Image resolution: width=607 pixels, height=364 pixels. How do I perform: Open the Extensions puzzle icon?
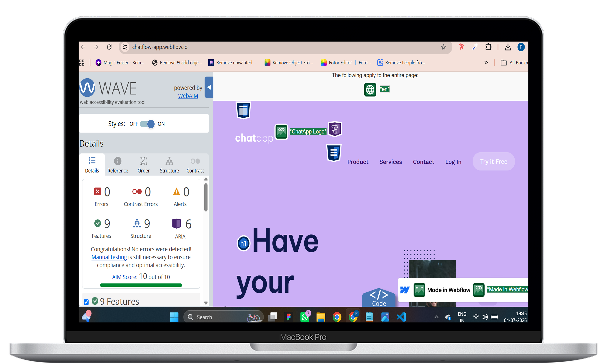(488, 47)
